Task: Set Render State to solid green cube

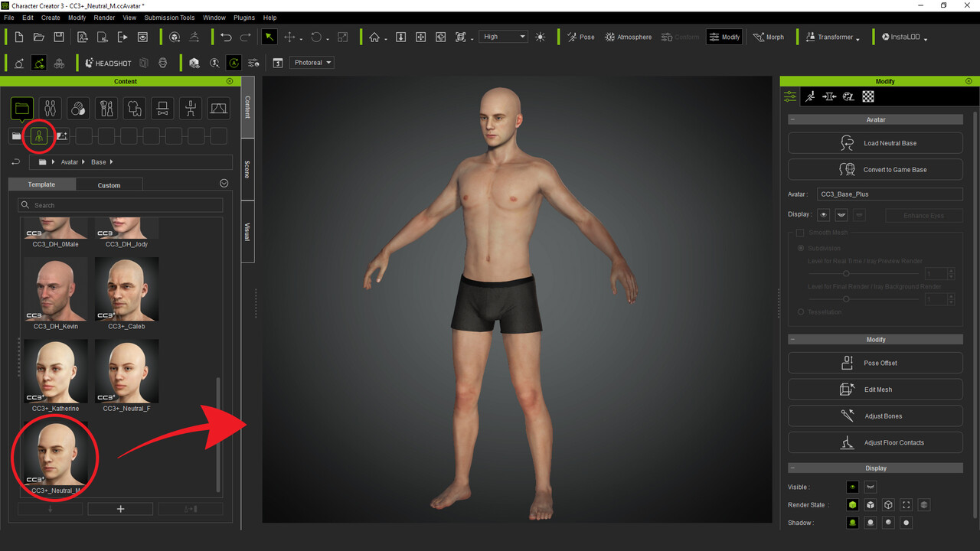Action: [851, 505]
